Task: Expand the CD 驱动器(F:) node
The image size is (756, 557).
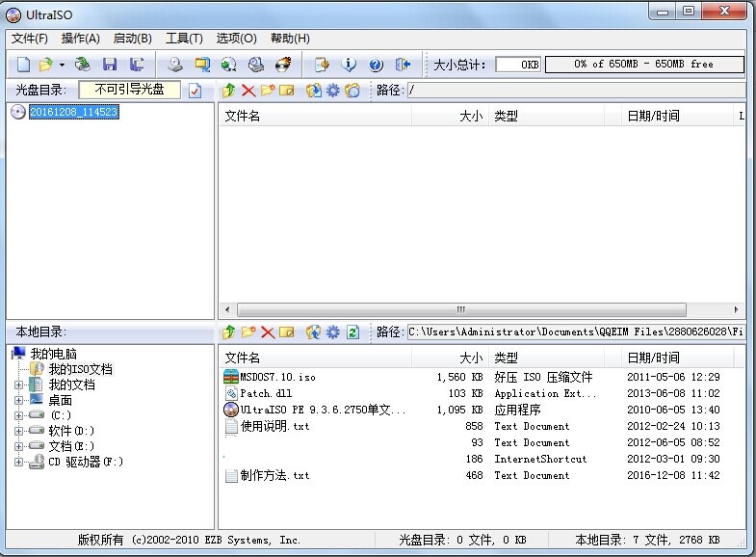Action: pos(19,462)
